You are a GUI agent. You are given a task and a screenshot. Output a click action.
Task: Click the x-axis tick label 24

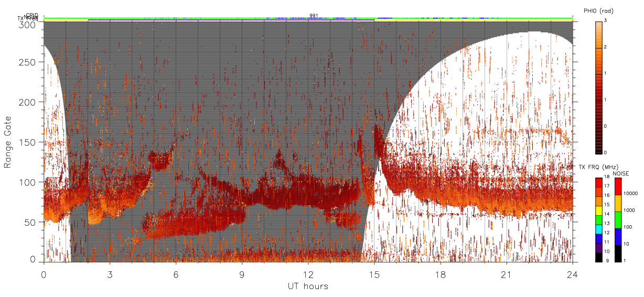point(573,274)
